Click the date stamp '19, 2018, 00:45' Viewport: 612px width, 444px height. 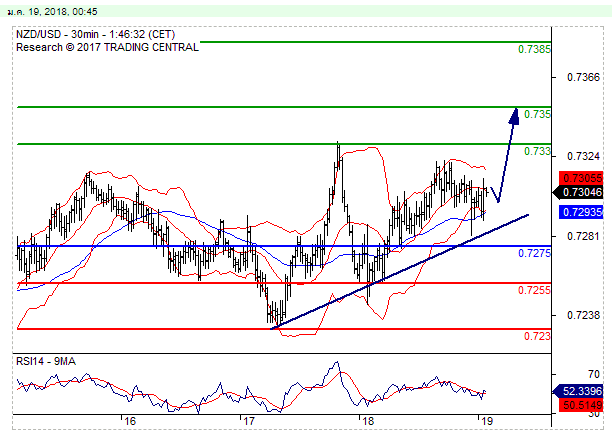(62, 12)
